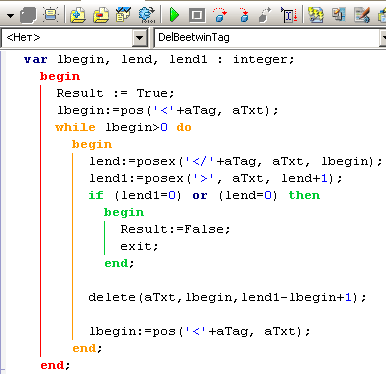Image resolution: width=386 pixels, height=374 pixels.
Task: Click the grayed Step Out icon
Action: tap(265, 15)
